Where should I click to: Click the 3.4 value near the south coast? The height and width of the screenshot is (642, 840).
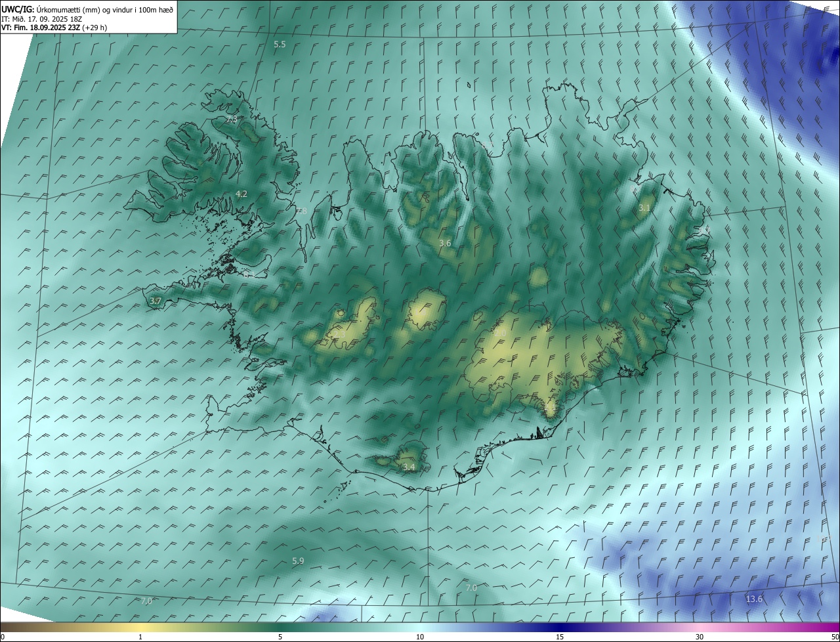[409, 467]
